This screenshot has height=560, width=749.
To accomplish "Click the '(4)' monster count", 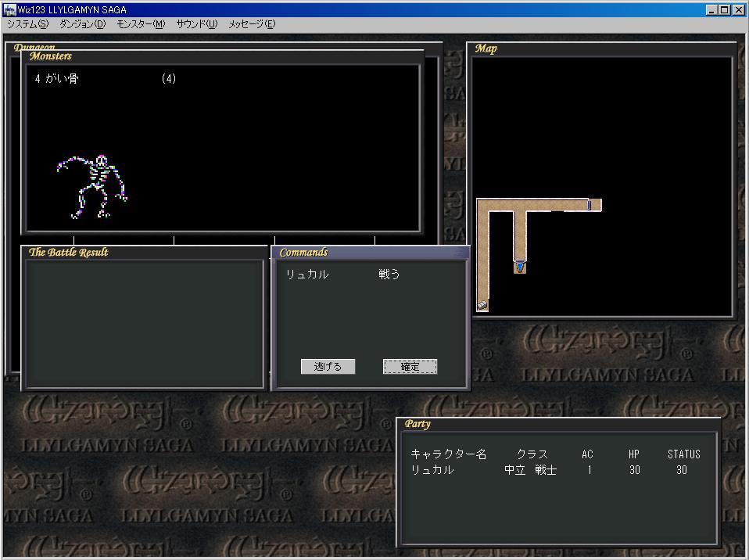I will coord(169,78).
